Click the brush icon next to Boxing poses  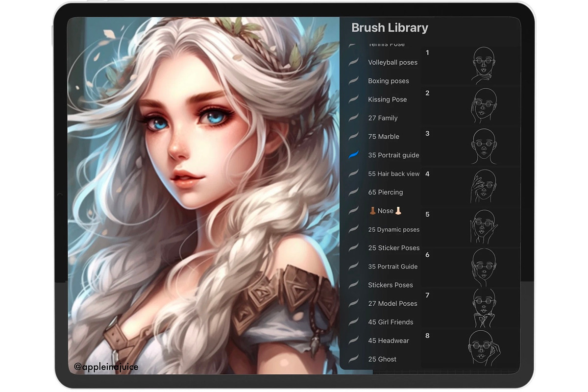pos(353,81)
